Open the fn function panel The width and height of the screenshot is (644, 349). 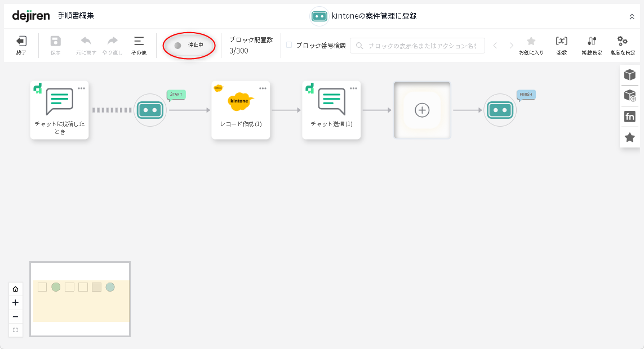click(629, 117)
